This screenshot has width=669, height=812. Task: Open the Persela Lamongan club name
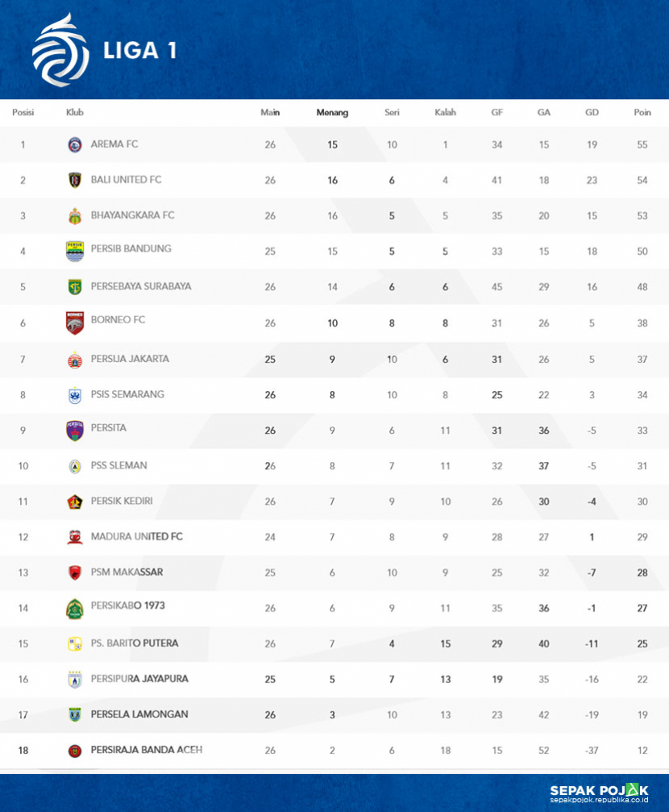pyautogui.click(x=139, y=714)
